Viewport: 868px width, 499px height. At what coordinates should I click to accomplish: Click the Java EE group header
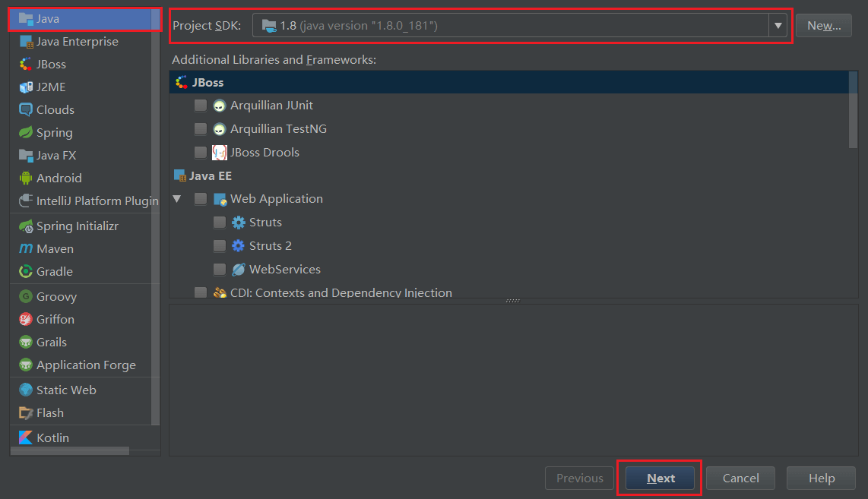pyautogui.click(x=211, y=176)
